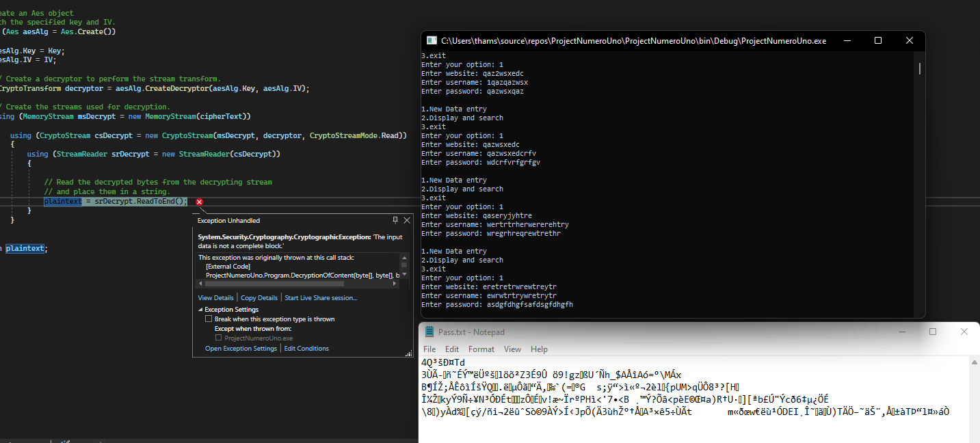Click the 'Create the streams used for decryption' comment
Image resolution: width=980 pixels, height=443 pixels.
85,107
